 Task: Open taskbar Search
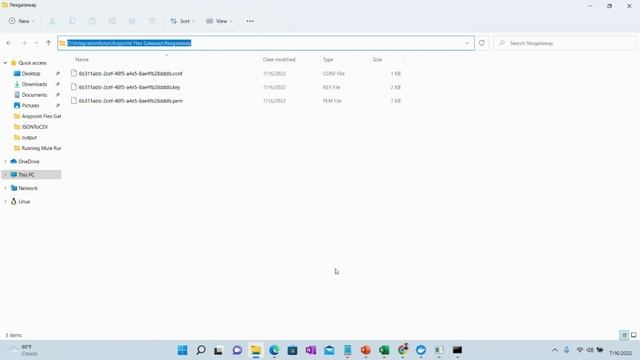pyautogui.click(x=201, y=350)
